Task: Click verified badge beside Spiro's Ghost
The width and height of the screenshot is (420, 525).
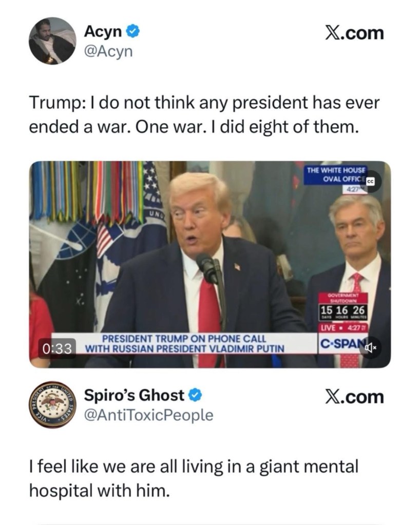Action: coord(195,396)
